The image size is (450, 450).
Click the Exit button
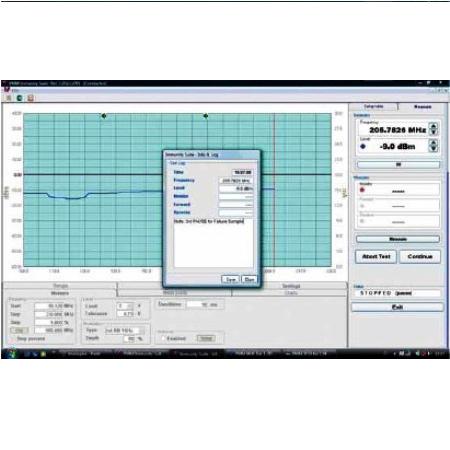[x=397, y=307]
